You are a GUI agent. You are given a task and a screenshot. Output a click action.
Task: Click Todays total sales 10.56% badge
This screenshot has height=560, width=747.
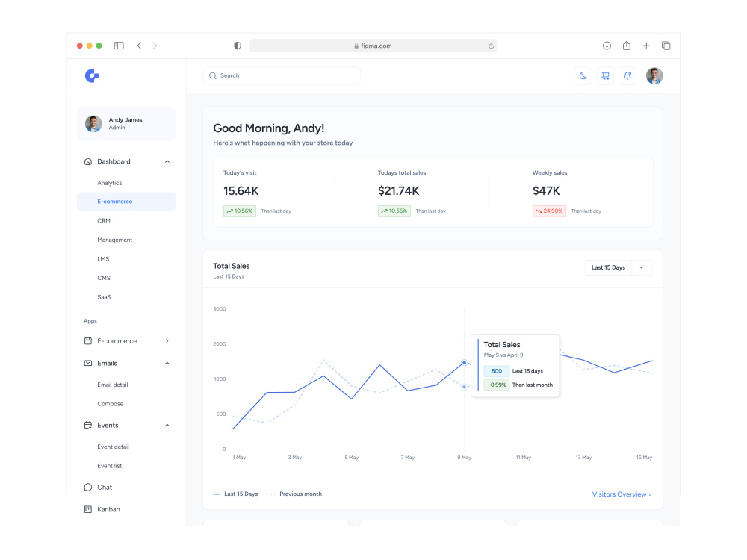(x=394, y=211)
